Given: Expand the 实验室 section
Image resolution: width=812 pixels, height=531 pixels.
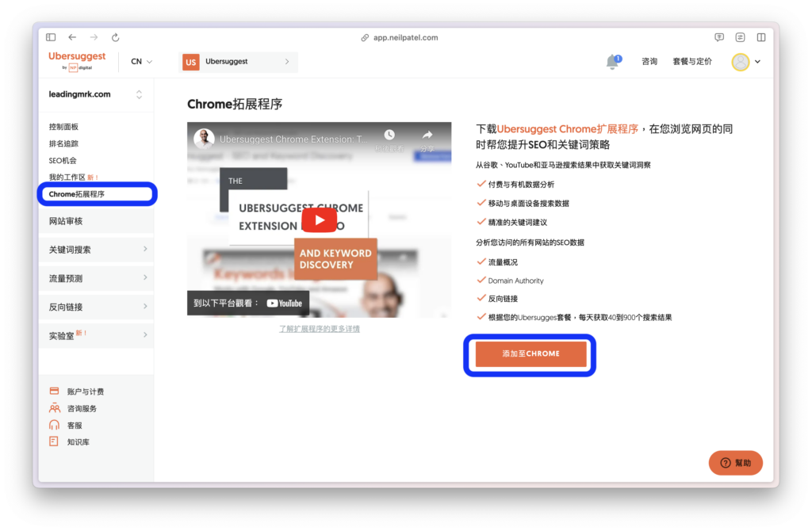Looking at the screenshot, I should tap(96, 335).
